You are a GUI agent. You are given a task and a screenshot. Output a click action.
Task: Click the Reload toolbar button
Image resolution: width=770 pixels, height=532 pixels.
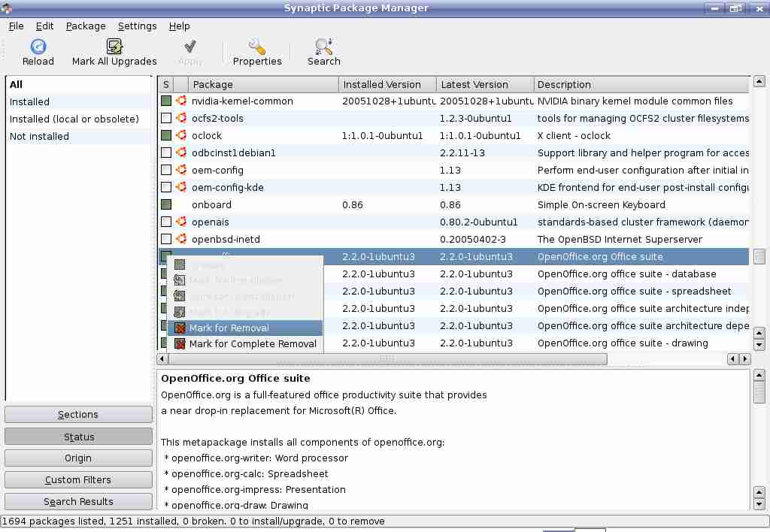pyautogui.click(x=38, y=52)
